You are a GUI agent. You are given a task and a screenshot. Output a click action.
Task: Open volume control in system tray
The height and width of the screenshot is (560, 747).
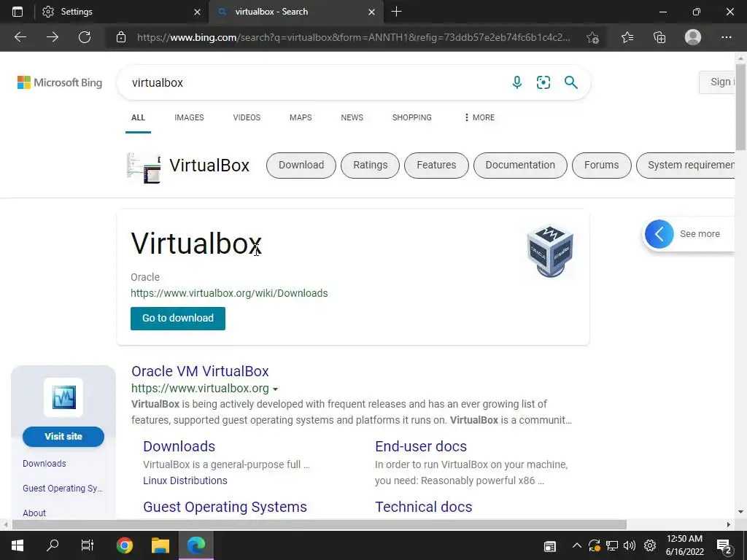(630, 545)
